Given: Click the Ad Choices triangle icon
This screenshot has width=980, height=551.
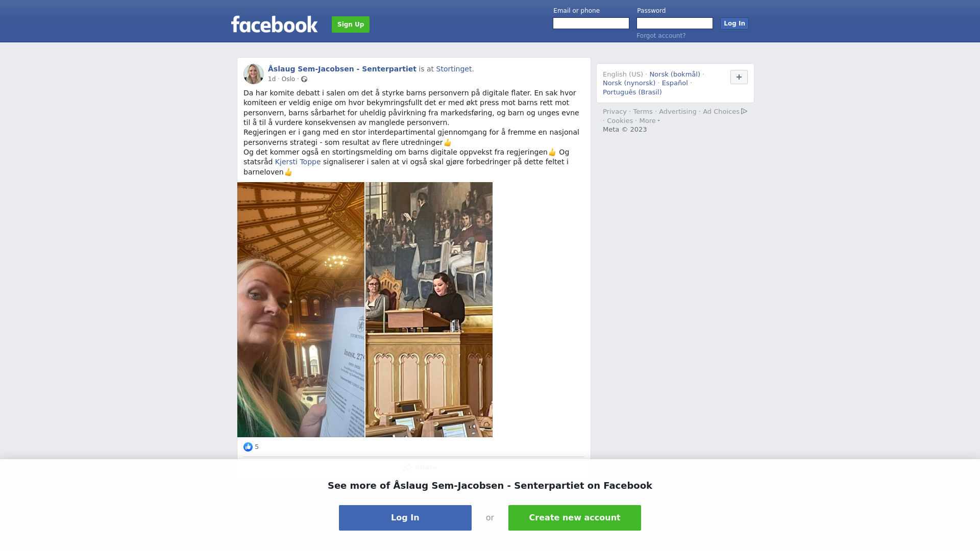Looking at the screenshot, I should point(744,111).
